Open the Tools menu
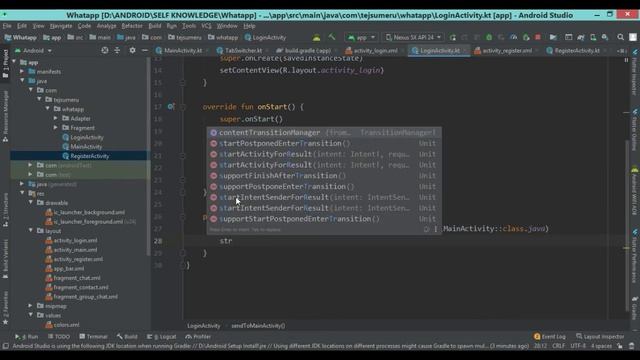 (x=189, y=26)
